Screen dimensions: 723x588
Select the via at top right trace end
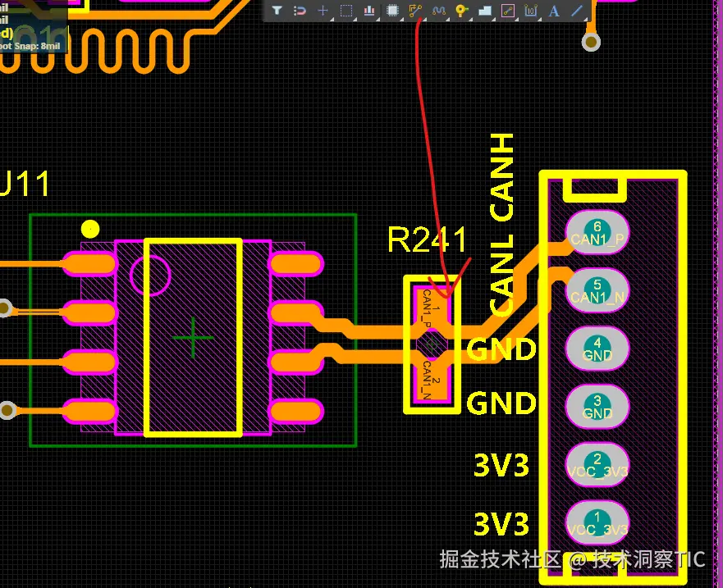pyautogui.click(x=591, y=42)
